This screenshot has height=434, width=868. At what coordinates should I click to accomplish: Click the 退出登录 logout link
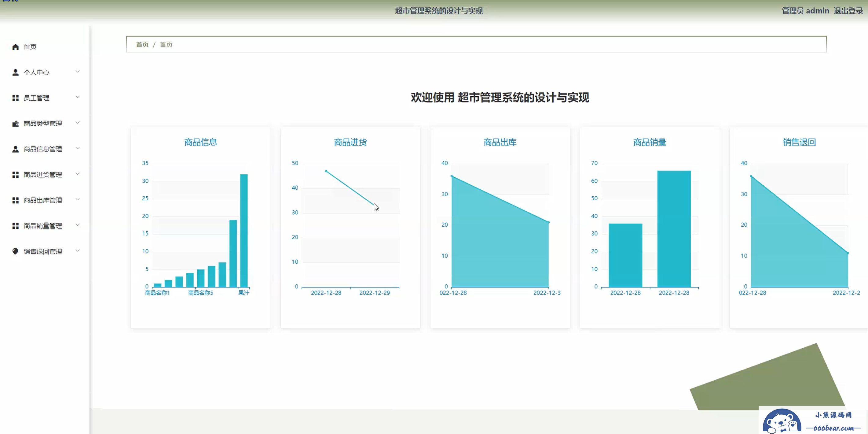pyautogui.click(x=848, y=11)
